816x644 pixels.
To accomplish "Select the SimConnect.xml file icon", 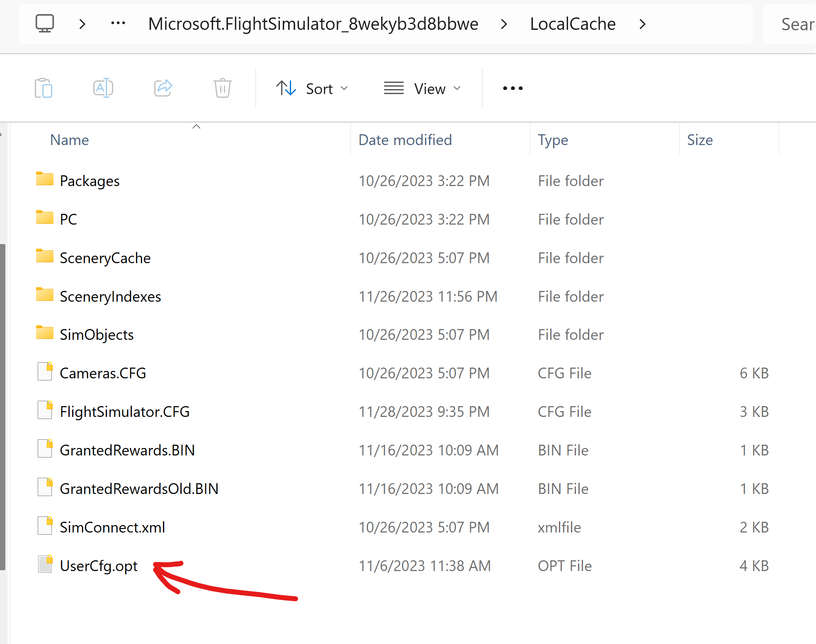I will [x=45, y=525].
